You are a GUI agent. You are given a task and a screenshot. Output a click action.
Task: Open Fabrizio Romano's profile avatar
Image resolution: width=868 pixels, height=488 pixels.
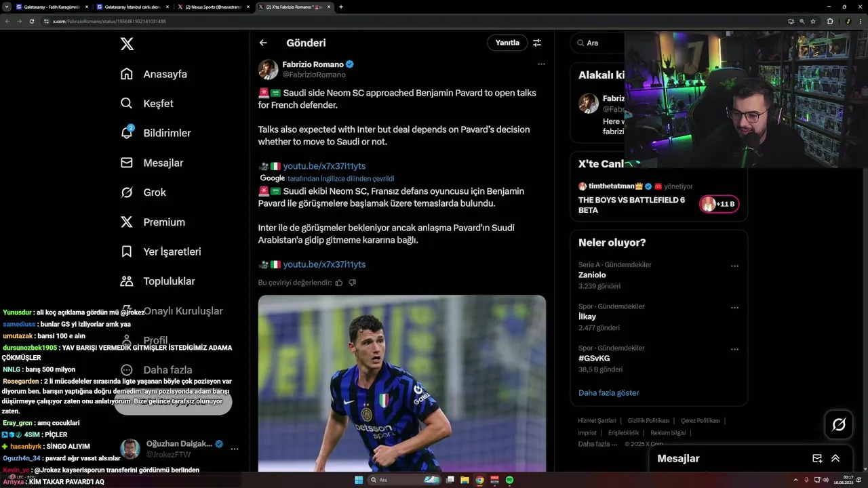pyautogui.click(x=268, y=69)
